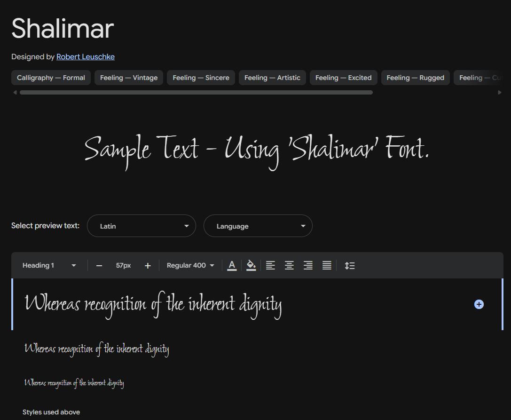Select the Calligraphy — Formal tag
The image size is (511, 420).
pos(51,78)
